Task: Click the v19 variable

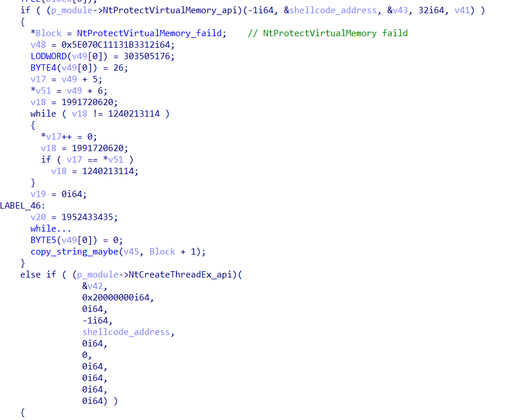Action: [38, 194]
